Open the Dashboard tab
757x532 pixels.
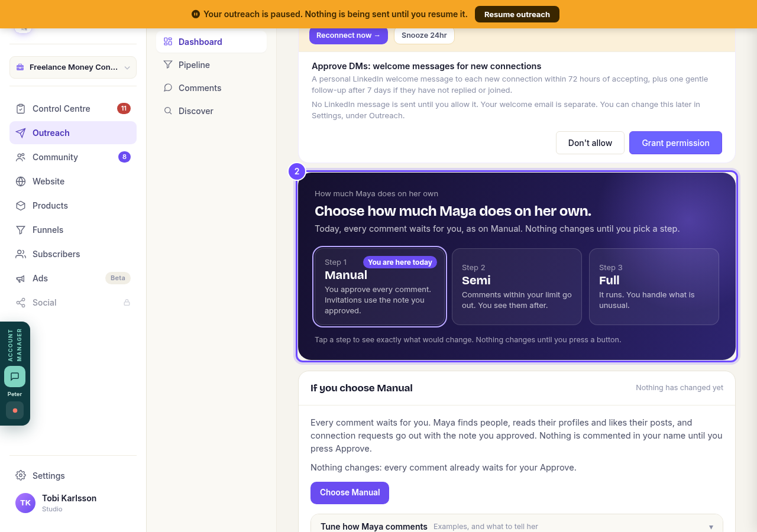pyautogui.click(x=212, y=42)
